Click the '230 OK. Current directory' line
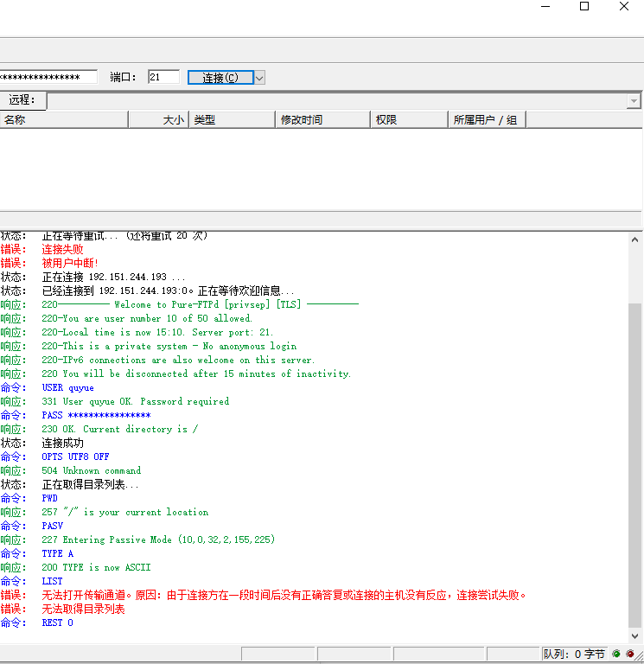This screenshot has height=664, width=644. click(x=120, y=429)
